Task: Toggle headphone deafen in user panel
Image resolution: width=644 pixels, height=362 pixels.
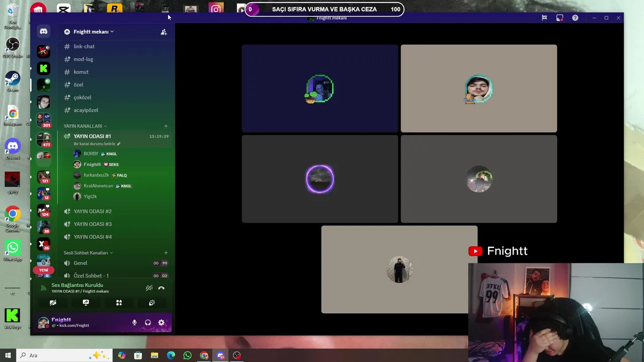Action: [x=148, y=323]
